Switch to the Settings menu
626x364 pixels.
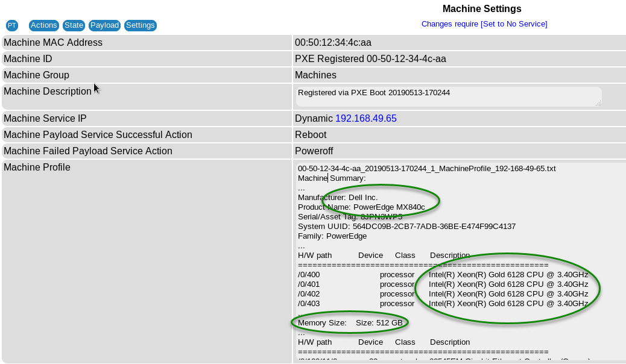pos(141,25)
